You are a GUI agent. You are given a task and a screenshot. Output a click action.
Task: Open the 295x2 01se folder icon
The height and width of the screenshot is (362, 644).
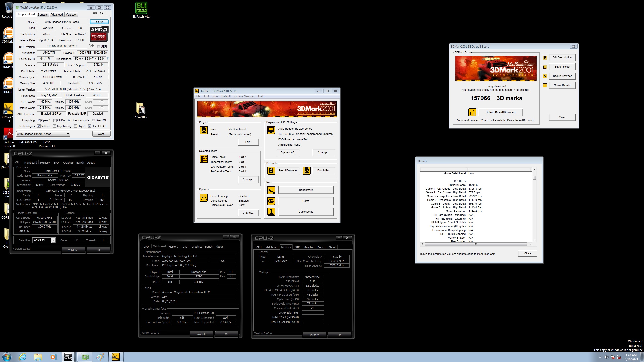pyautogui.click(x=141, y=111)
